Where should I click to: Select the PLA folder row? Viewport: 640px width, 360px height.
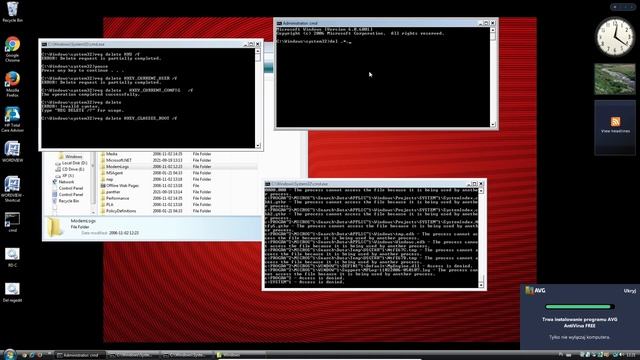click(179, 204)
